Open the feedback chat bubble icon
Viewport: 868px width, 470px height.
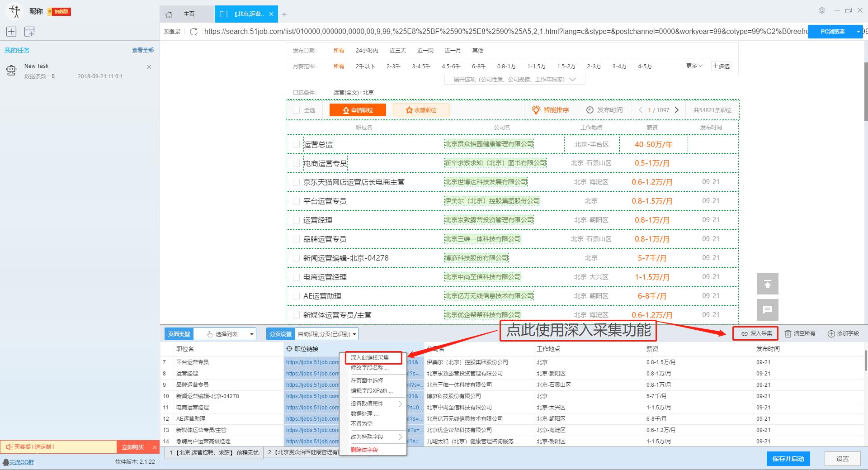click(767, 310)
